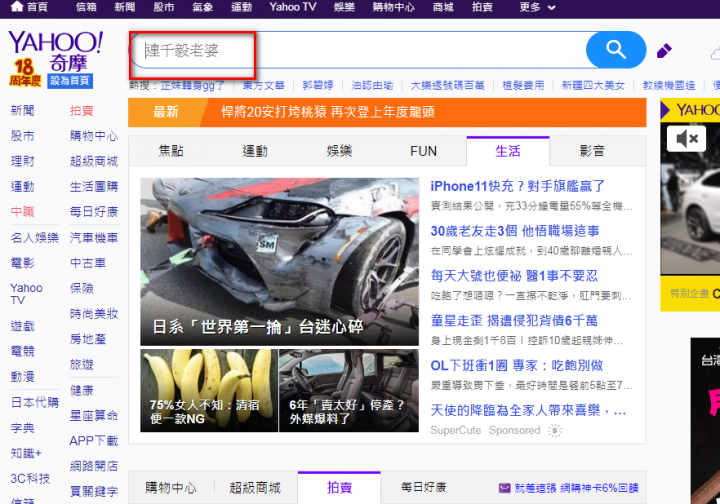
Task: Click the purple pencil icon beside search
Action: click(x=664, y=50)
